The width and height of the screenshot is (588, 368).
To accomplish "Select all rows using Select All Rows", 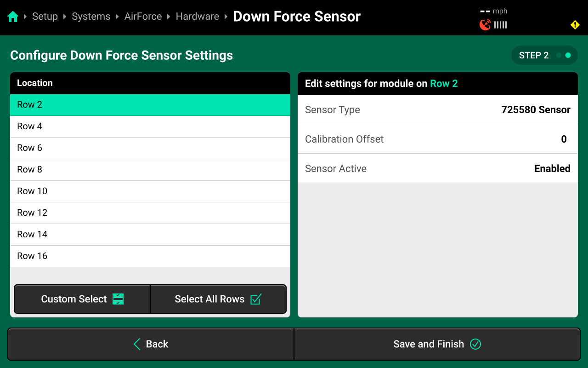I will 218,299.
